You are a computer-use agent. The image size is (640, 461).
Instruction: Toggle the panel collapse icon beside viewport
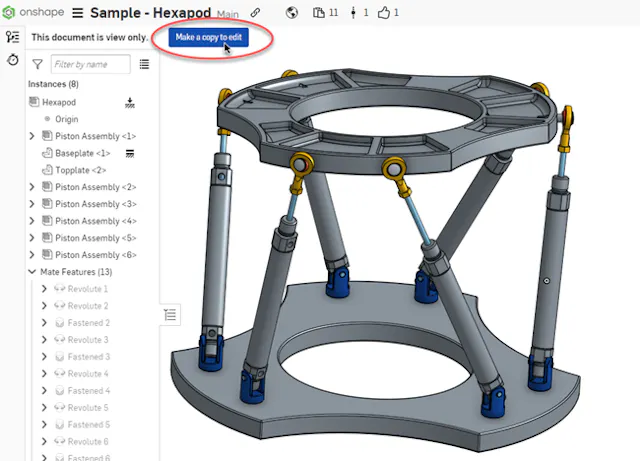(x=170, y=315)
